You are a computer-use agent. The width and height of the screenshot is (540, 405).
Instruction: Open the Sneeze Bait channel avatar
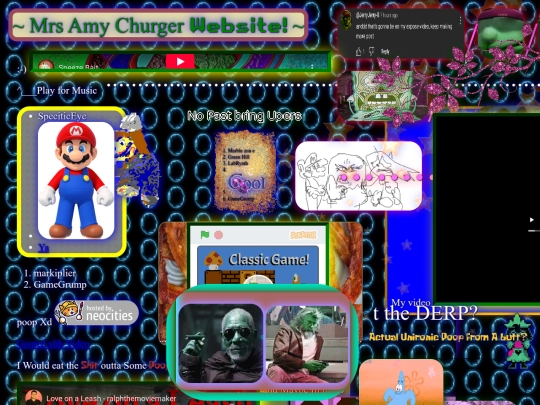tap(45, 65)
